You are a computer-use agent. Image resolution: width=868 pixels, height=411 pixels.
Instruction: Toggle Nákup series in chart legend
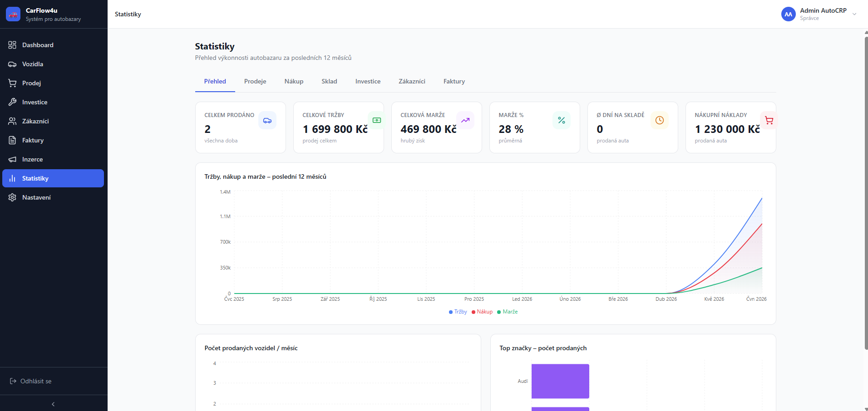482,312
